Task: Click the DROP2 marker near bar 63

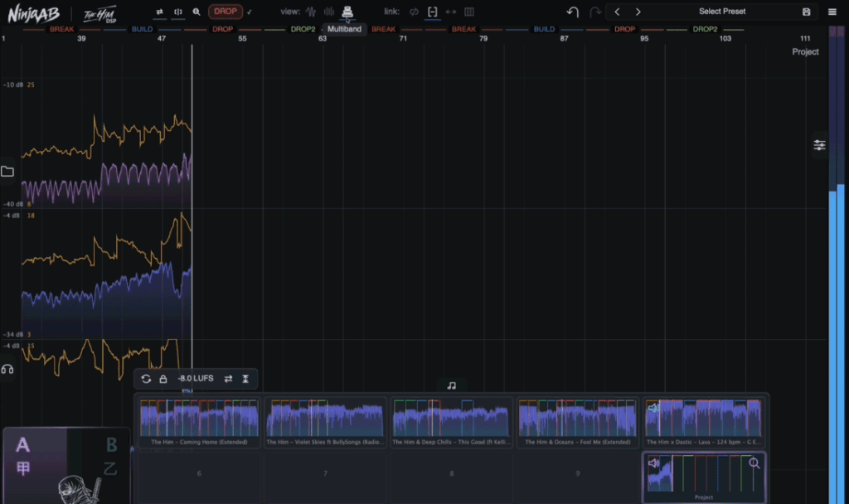Action: pos(303,29)
